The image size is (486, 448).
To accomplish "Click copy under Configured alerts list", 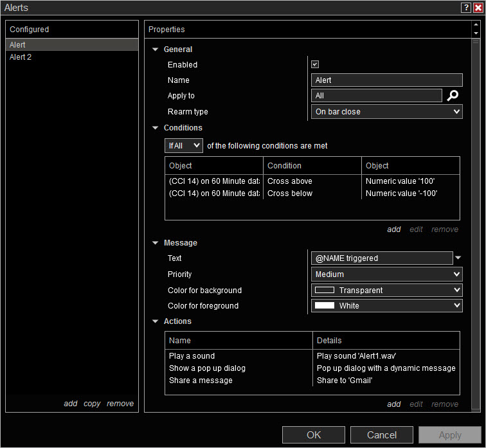I will (92, 404).
